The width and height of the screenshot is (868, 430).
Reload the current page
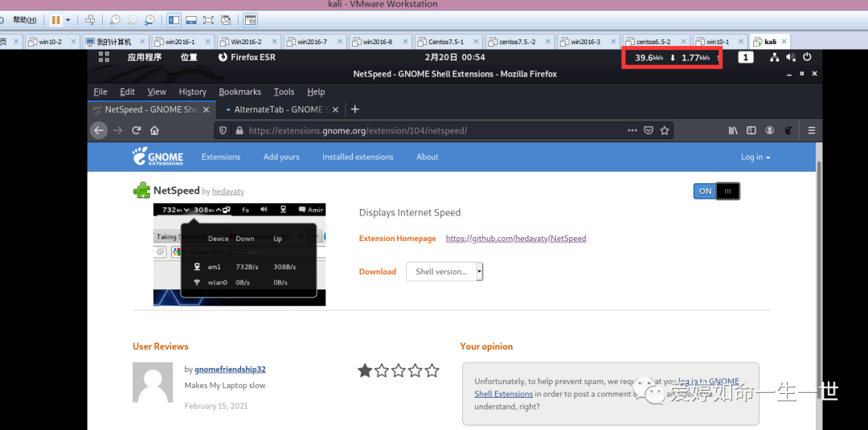click(136, 130)
